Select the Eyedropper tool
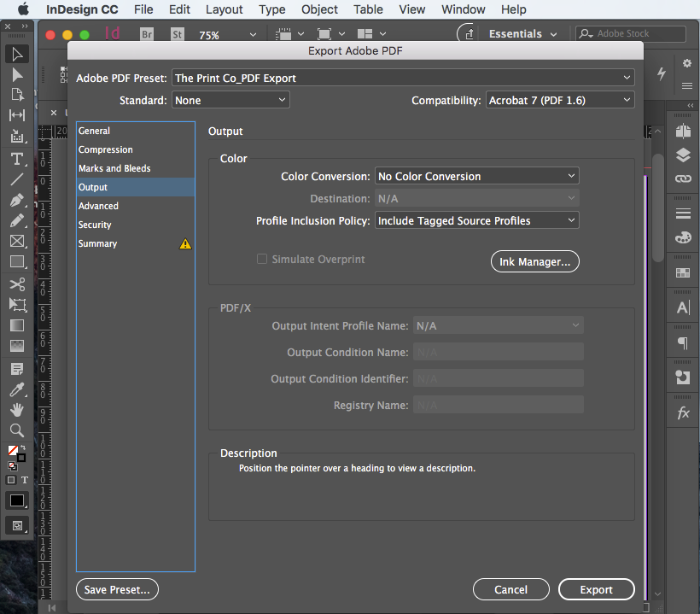Screen dimensions: 700x614 15,389
